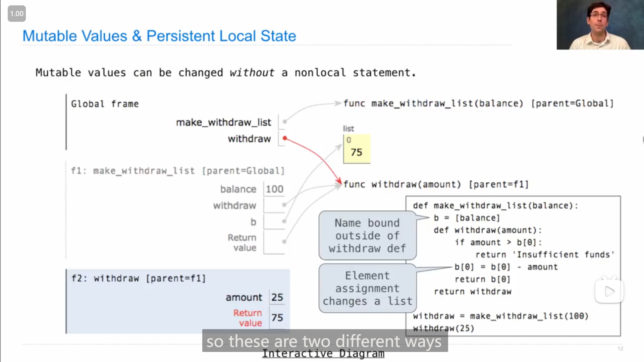Image resolution: width=644 pixels, height=362 pixels.
Task: Click the slide number indicator 1.00
Action: tap(16, 13)
